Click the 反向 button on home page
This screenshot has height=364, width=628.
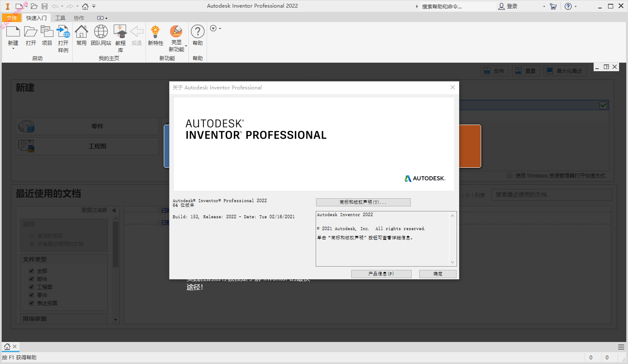pyautogui.click(x=494, y=71)
